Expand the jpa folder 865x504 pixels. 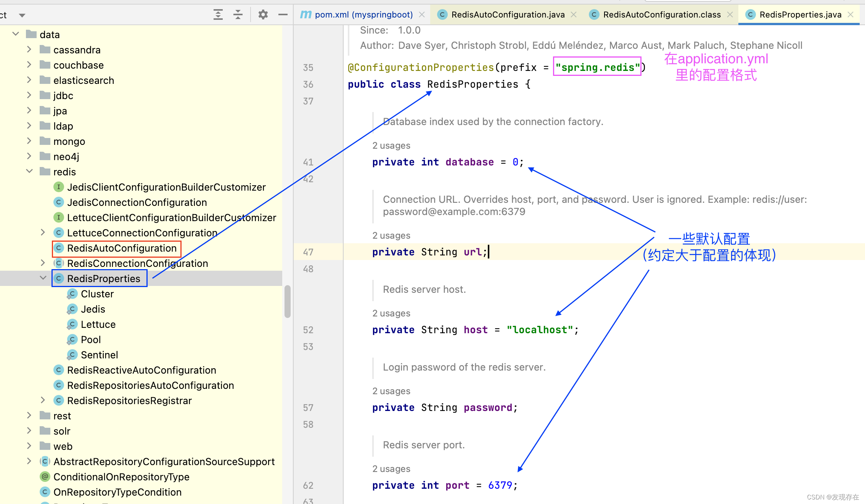(29, 110)
